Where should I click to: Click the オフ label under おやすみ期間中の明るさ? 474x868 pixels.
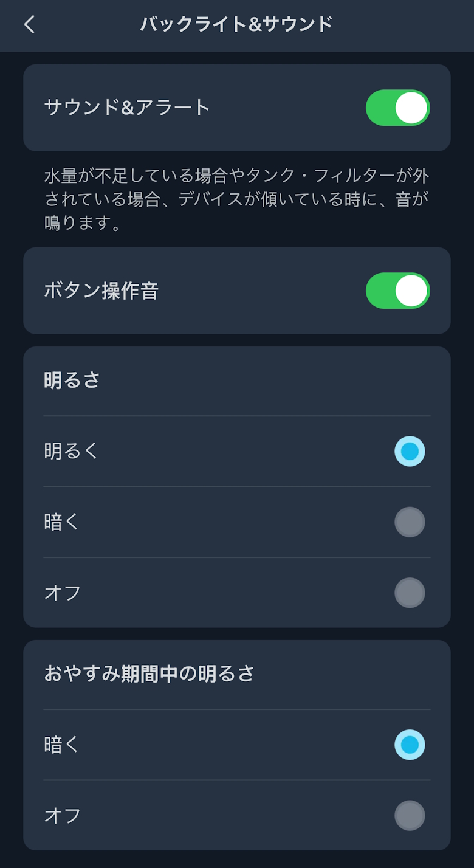(x=62, y=816)
